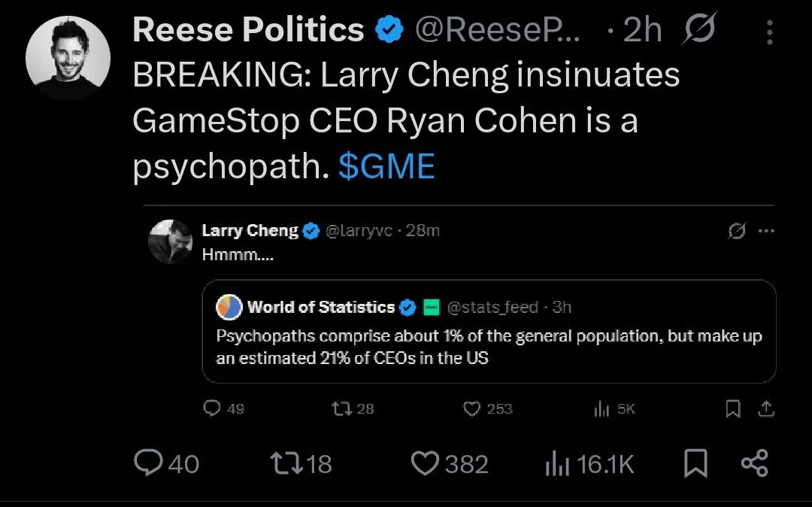Share the Reese Politics post

755,463
